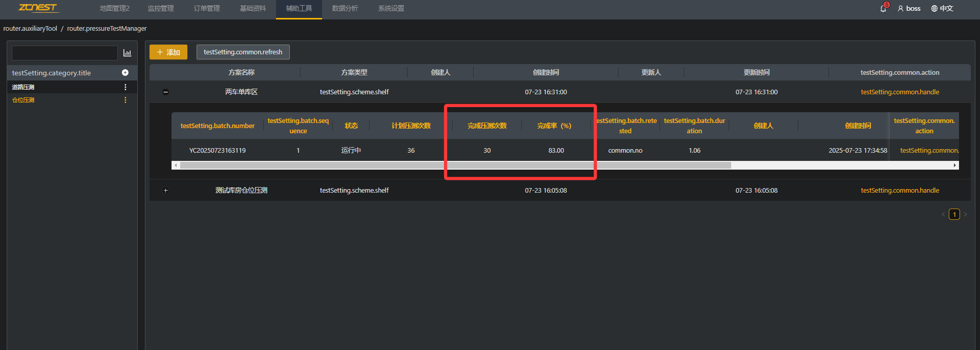Click the 更新人 column header

pyautogui.click(x=651, y=73)
